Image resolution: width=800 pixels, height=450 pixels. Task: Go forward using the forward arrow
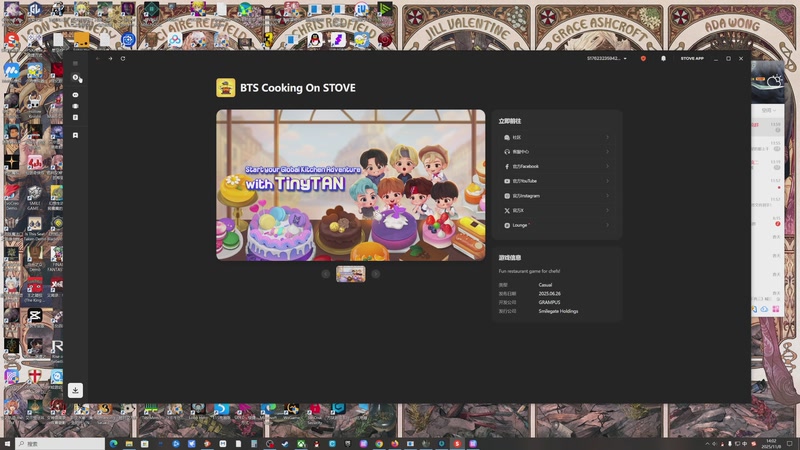click(110, 59)
